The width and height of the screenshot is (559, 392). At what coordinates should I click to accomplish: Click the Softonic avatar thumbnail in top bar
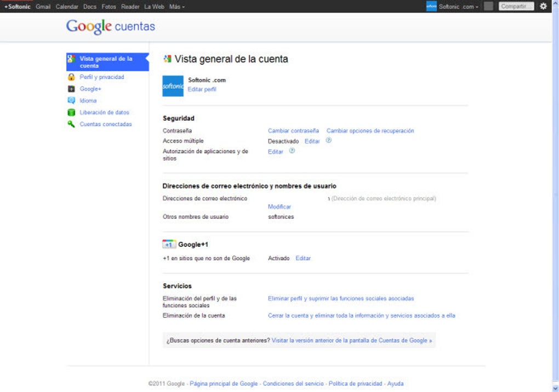click(x=431, y=6)
